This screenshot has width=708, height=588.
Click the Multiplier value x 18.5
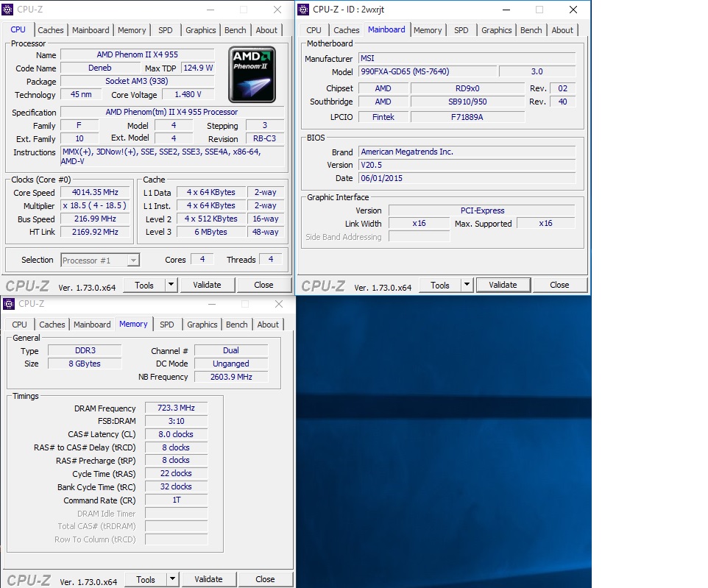pyautogui.click(x=95, y=205)
